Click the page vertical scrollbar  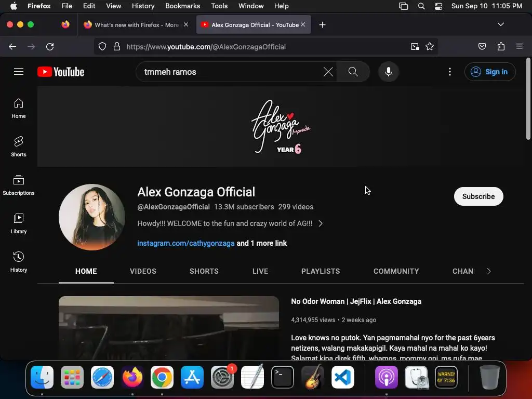tap(528, 99)
